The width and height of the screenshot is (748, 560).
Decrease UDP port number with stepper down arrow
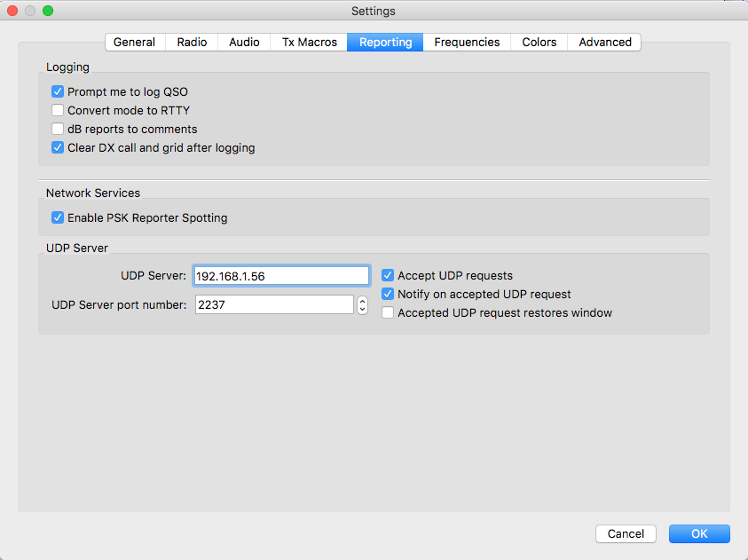click(x=363, y=310)
